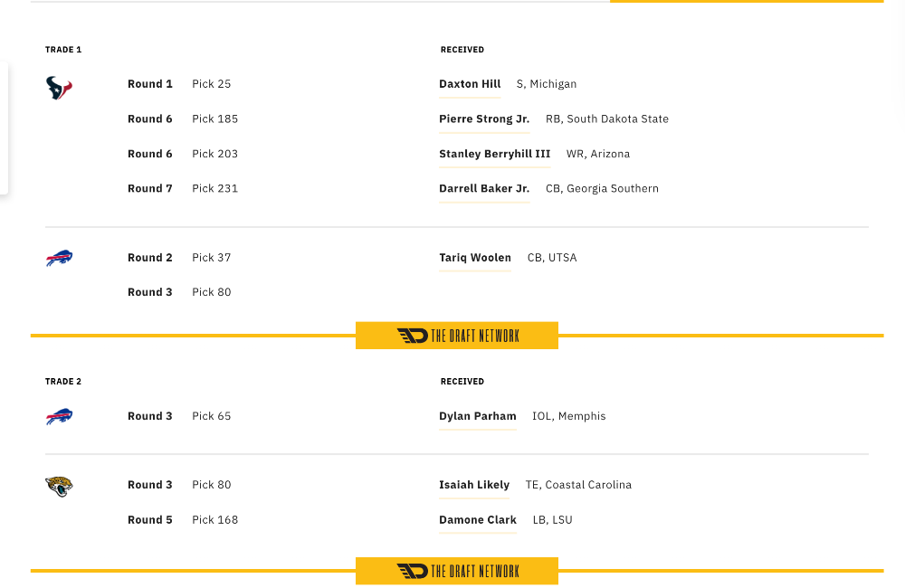Click the Houston Texans logo in Trade 1
The width and height of the screenshot is (905, 588).
point(60,88)
